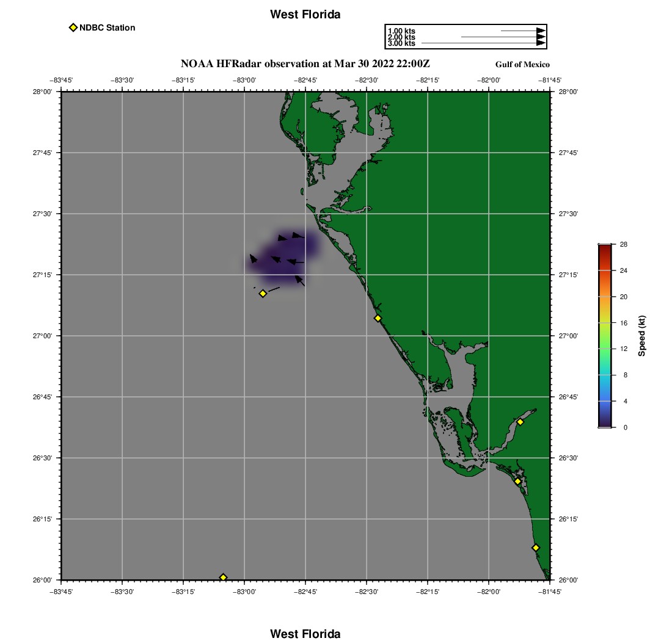Click the 1.00 kts arrow in vector legend

(x=523, y=31)
